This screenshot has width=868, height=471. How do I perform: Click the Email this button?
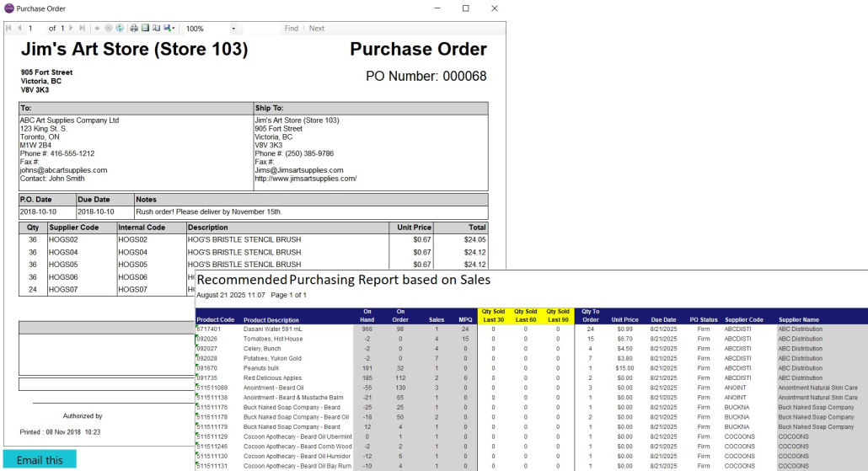(x=40, y=459)
